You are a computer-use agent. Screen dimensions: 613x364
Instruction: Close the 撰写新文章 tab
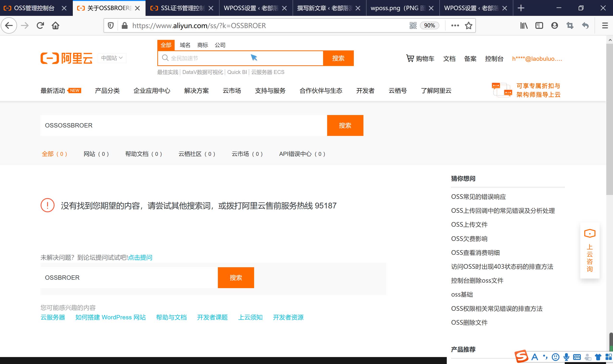(358, 8)
